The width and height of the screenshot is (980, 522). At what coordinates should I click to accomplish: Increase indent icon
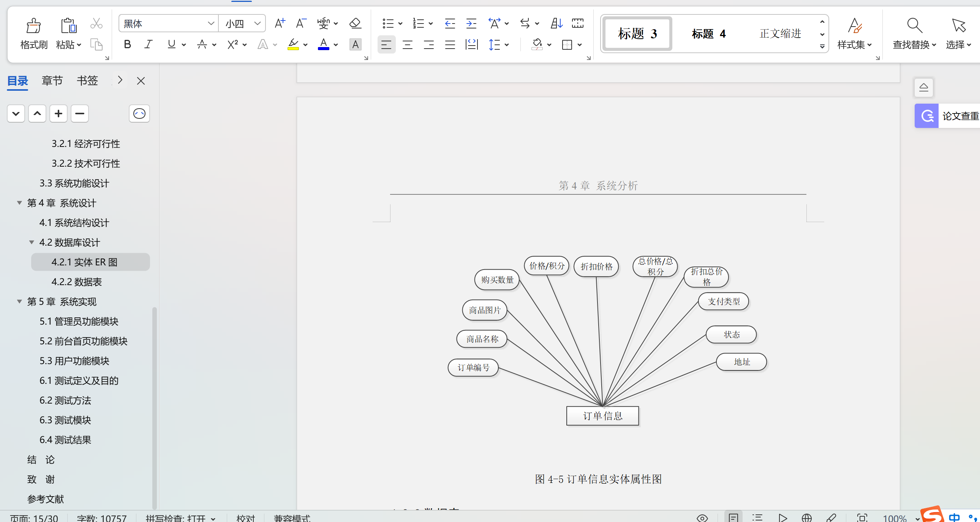[x=471, y=24]
